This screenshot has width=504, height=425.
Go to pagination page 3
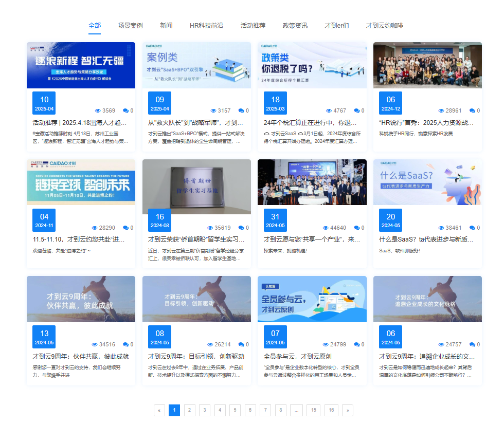point(205,410)
